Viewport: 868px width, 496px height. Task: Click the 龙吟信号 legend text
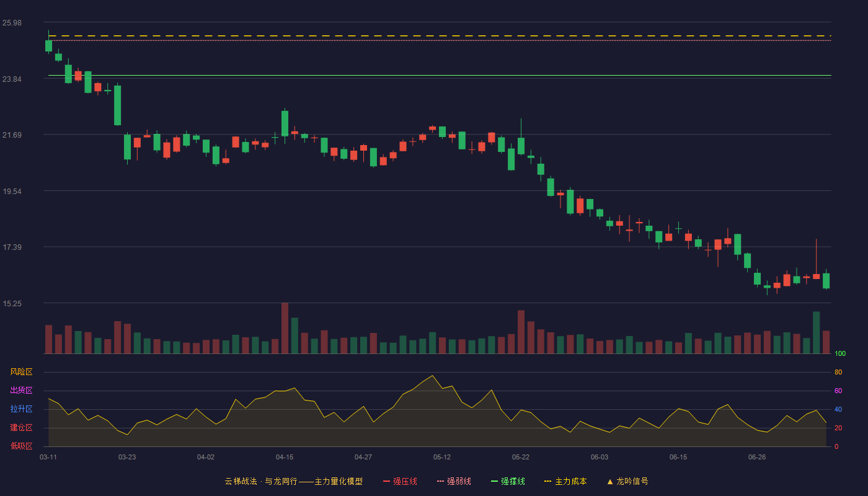click(x=632, y=481)
